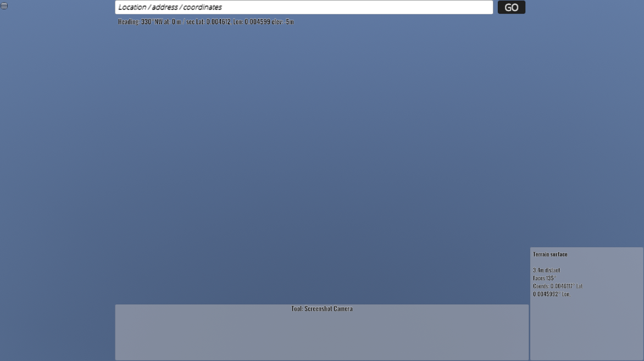Click the 'Terrain surface' panel title
The width and height of the screenshot is (644, 361).
point(550,254)
